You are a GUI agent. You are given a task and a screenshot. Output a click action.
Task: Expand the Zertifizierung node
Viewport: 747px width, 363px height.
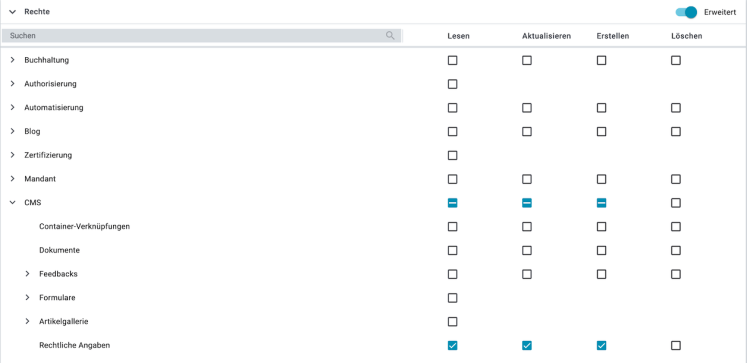(13, 155)
